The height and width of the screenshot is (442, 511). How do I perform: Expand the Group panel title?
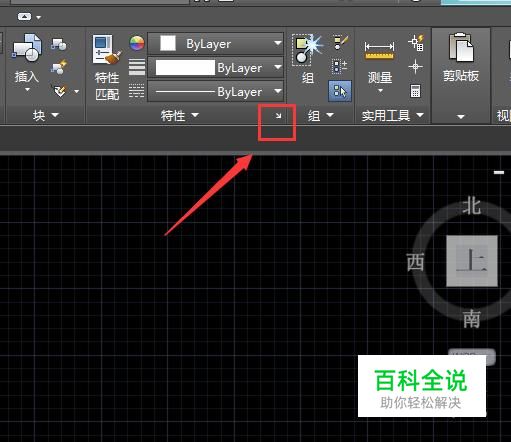click(x=320, y=115)
